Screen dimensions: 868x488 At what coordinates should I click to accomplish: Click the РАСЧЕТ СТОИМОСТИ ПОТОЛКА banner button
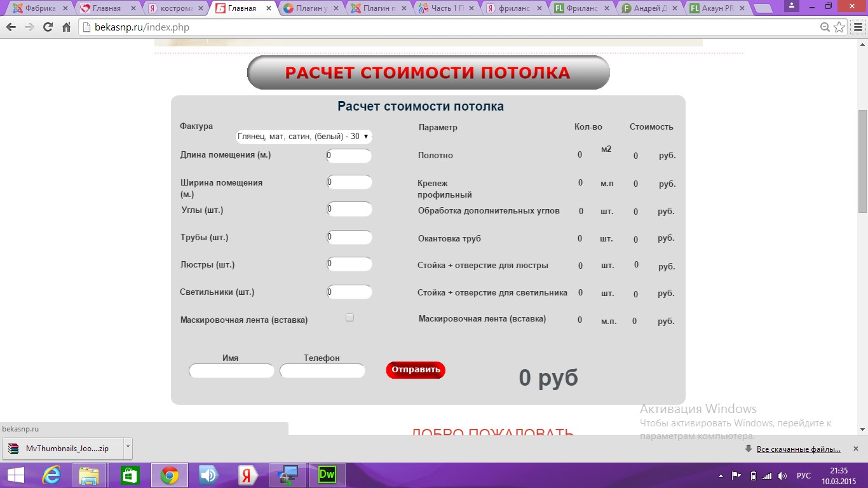click(x=428, y=72)
